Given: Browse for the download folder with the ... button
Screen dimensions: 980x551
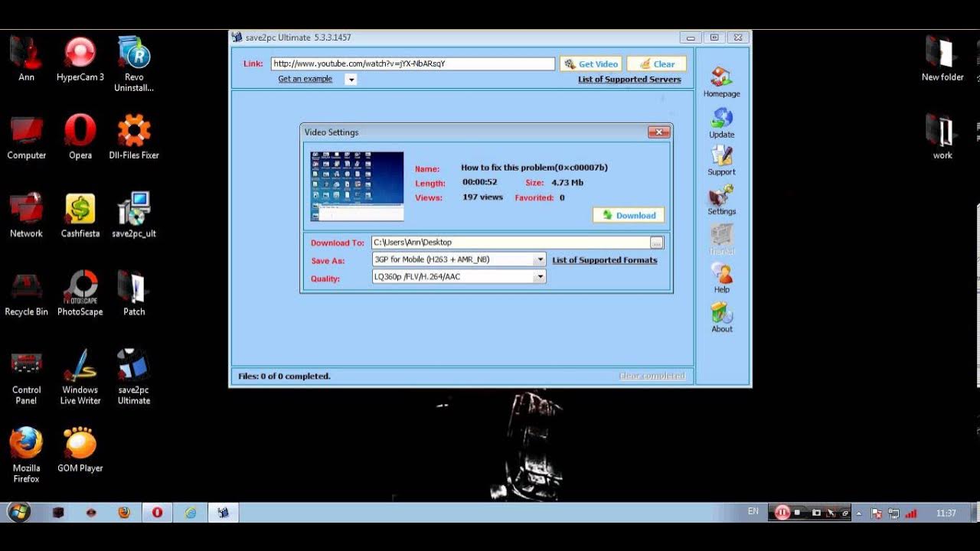Looking at the screenshot, I should 657,243.
